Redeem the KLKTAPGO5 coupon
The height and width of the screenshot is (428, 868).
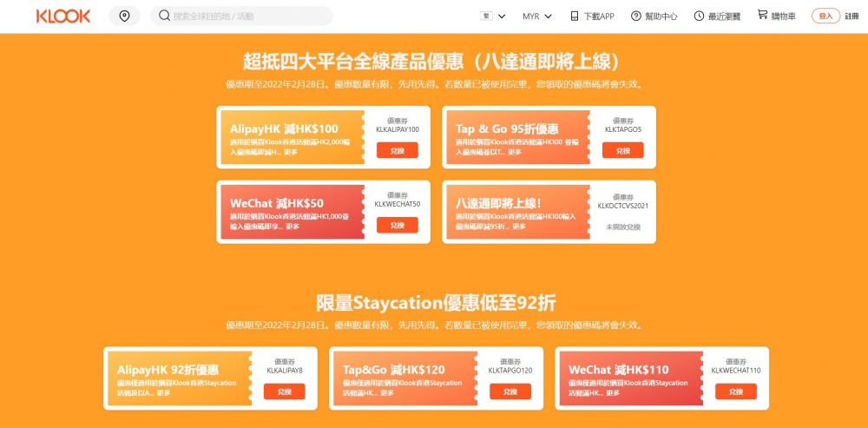(x=623, y=150)
